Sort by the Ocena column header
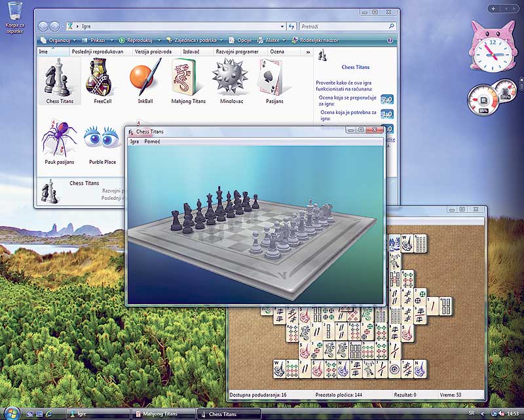This screenshot has width=524, height=420. [x=285, y=52]
